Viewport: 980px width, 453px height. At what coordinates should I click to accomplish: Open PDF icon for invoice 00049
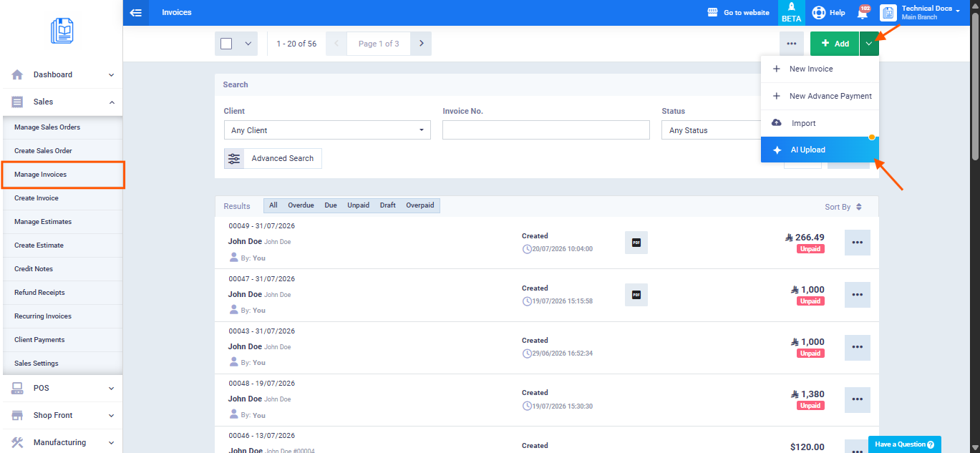(x=636, y=243)
